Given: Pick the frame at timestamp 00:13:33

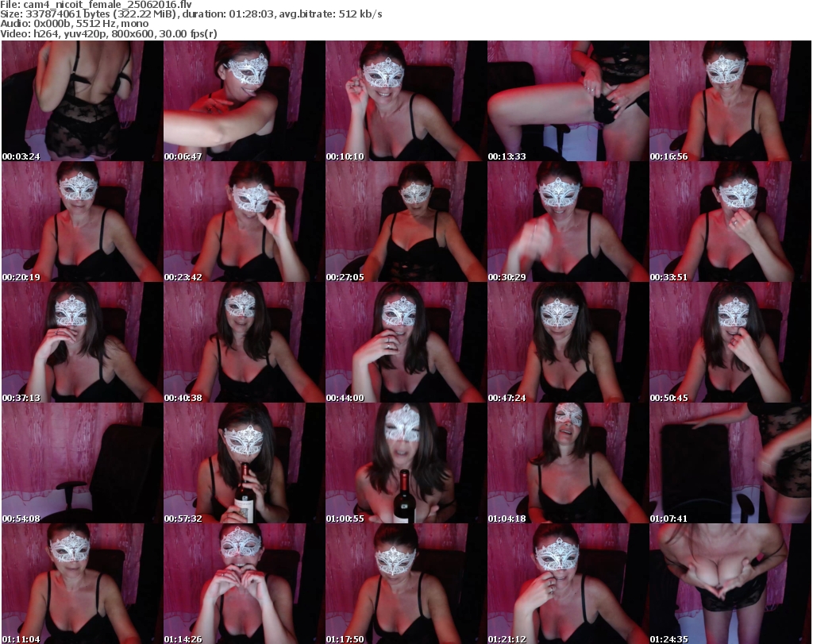Looking at the screenshot, I should [568, 101].
